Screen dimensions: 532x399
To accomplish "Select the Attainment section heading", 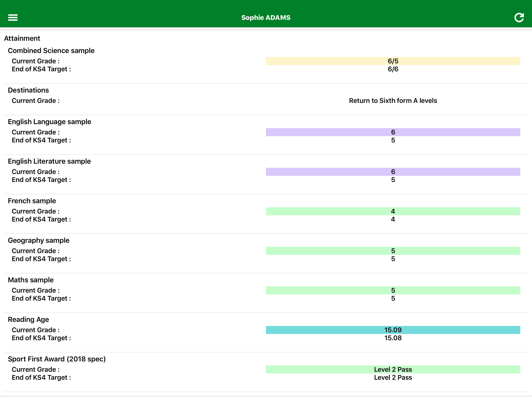I will (22, 38).
